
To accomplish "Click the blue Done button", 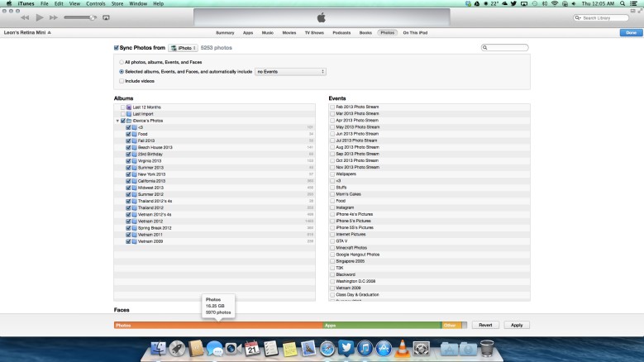I will pos(631,32).
